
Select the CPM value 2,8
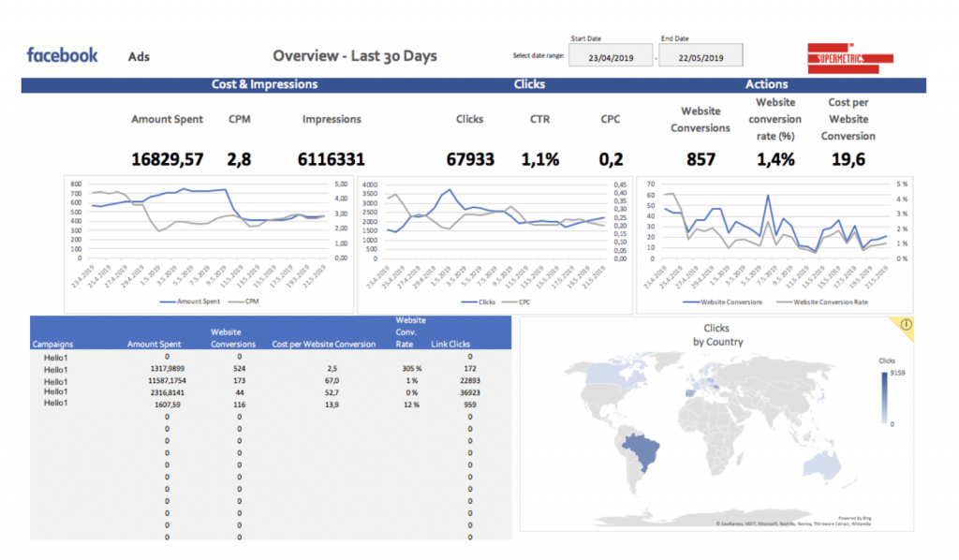click(x=239, y=160)
